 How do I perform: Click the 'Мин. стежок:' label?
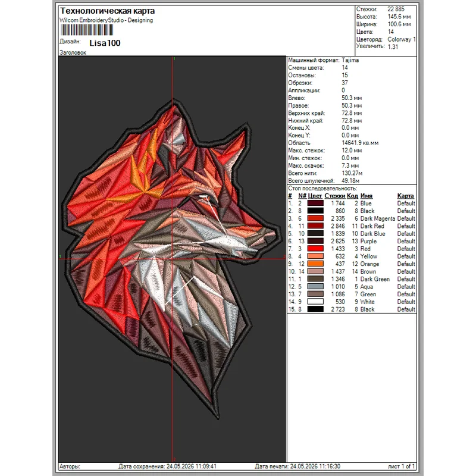point(305,158)
